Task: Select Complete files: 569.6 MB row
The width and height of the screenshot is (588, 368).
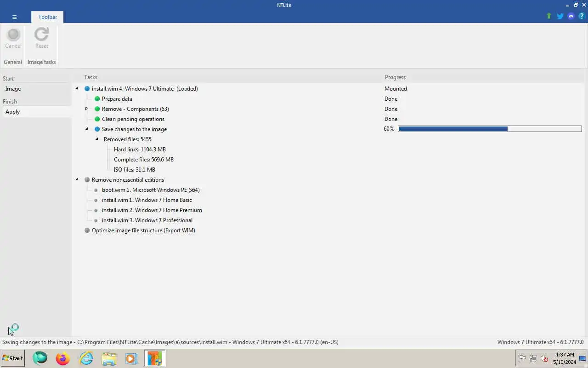Action: pyautogui.click(x=144, y=160)
